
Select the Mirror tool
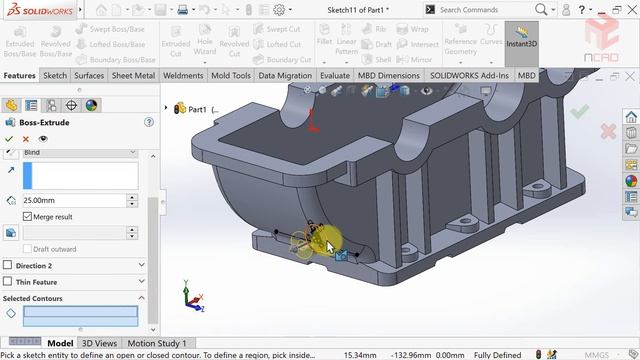[414, 60]
